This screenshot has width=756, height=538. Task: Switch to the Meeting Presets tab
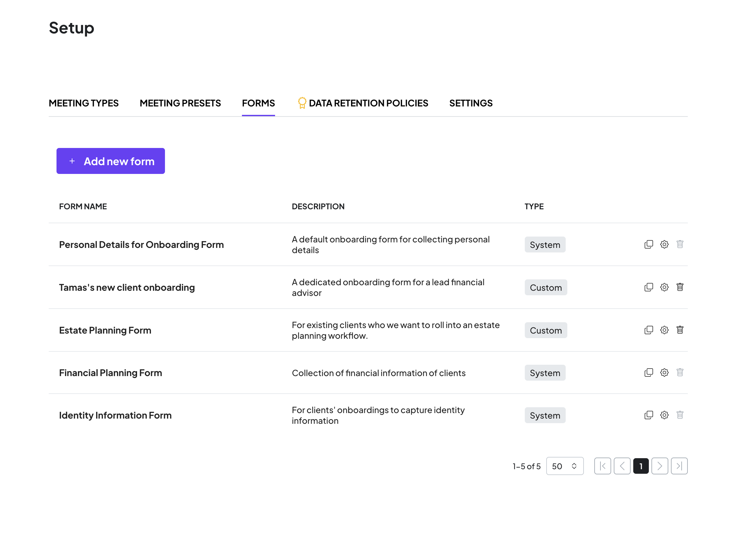180,104
